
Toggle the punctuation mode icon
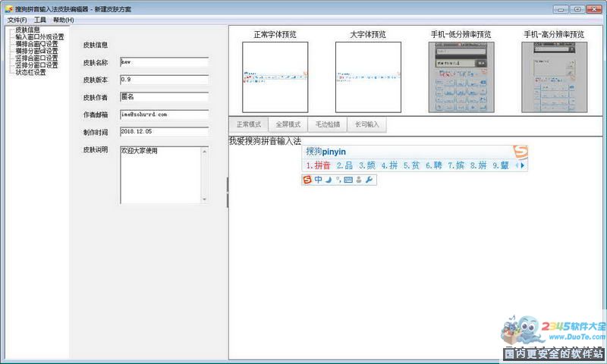(338, 180)
